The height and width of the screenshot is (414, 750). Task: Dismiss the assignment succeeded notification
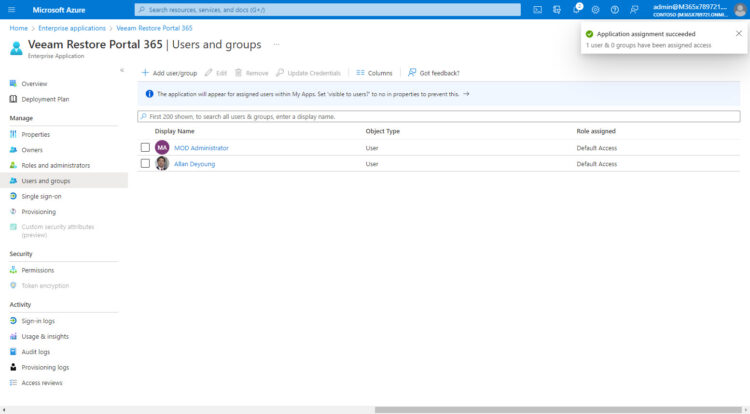pos(739,33)
